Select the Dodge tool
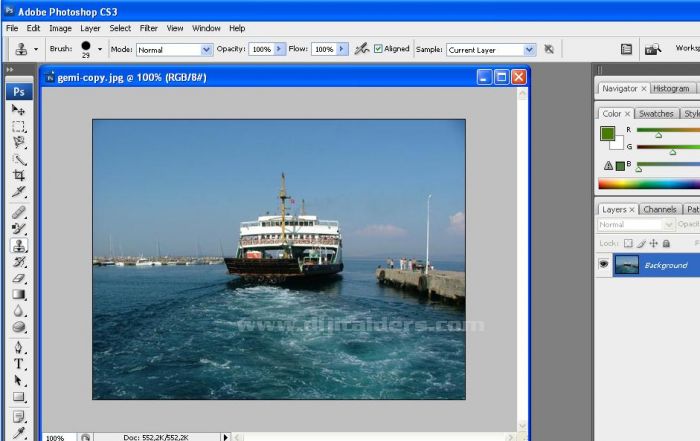700x441 pixels. [18, 327]
